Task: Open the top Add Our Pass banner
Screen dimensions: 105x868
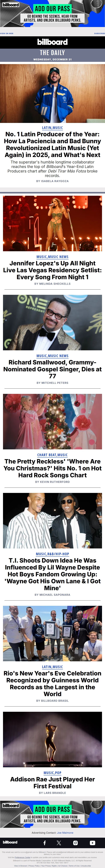Action: [52, 14]
